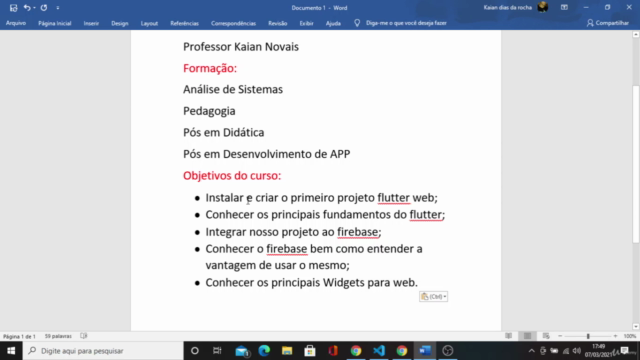
Task: Click the Save icon in quick access toolbar
Action: point(13,8)
